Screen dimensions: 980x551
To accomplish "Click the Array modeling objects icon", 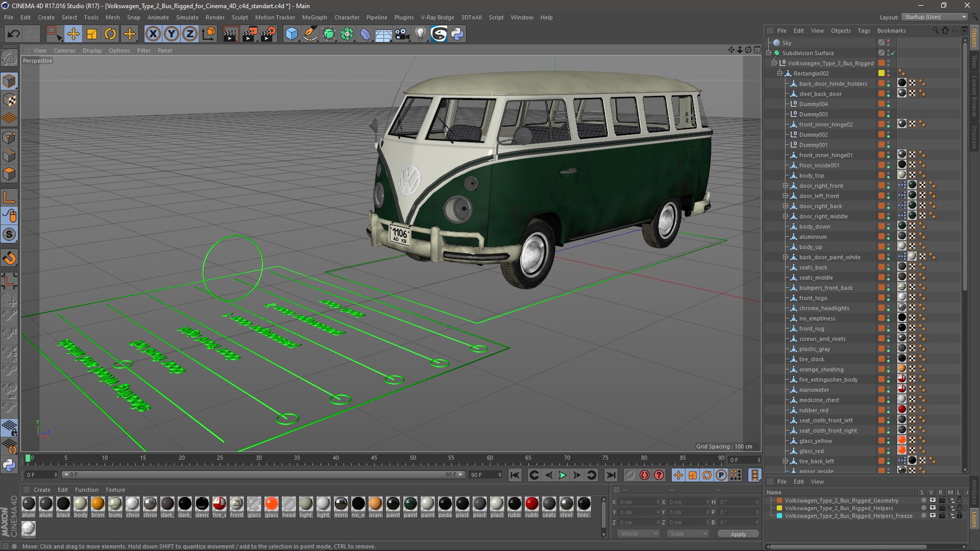I will click(x=347, y=34).
